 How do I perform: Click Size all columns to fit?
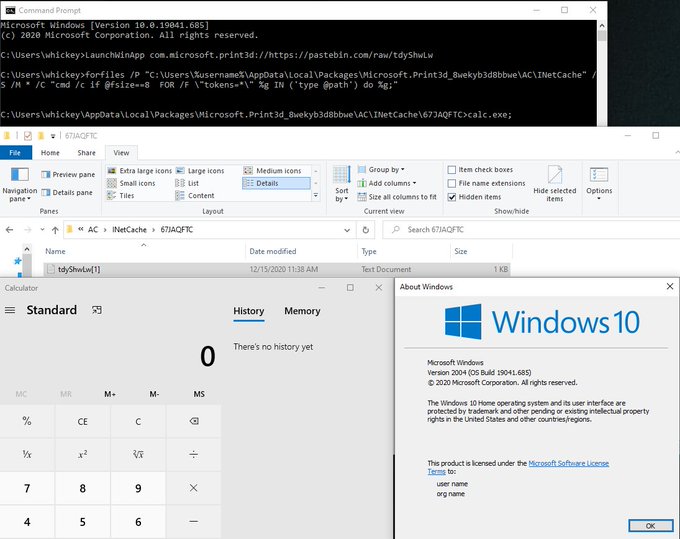397,197
